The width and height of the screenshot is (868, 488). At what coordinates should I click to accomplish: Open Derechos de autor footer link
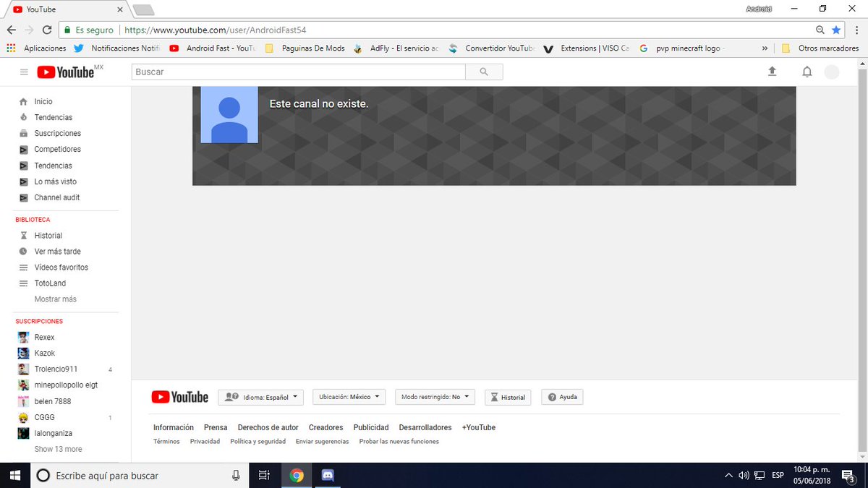268,427
